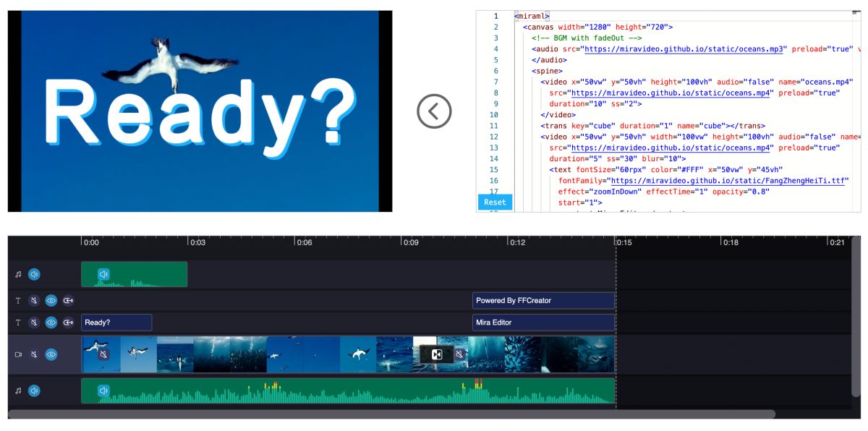Screen dimensions: 868x431
Task: Click the music note icon of the bottom audio track
Action: 19,391
